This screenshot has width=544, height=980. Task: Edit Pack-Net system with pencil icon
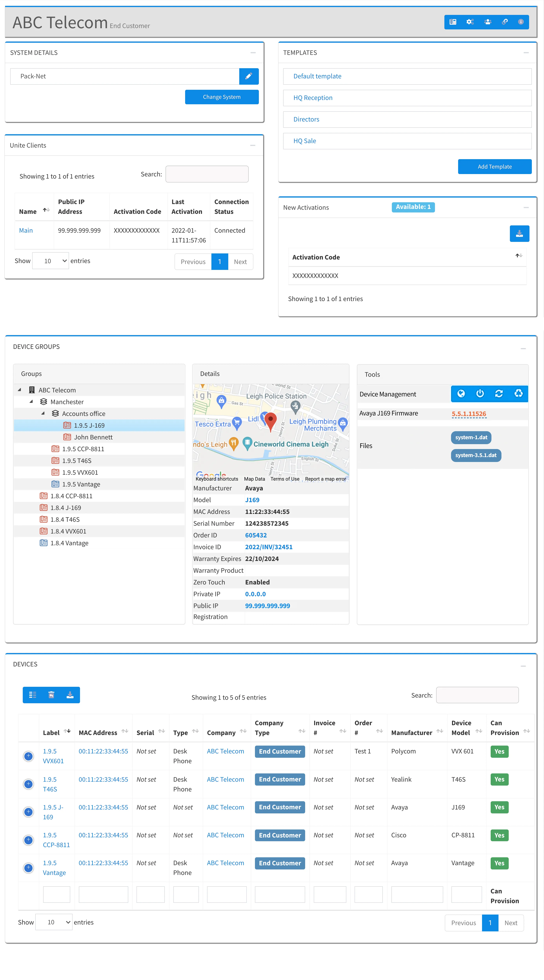tap(249, 76)
